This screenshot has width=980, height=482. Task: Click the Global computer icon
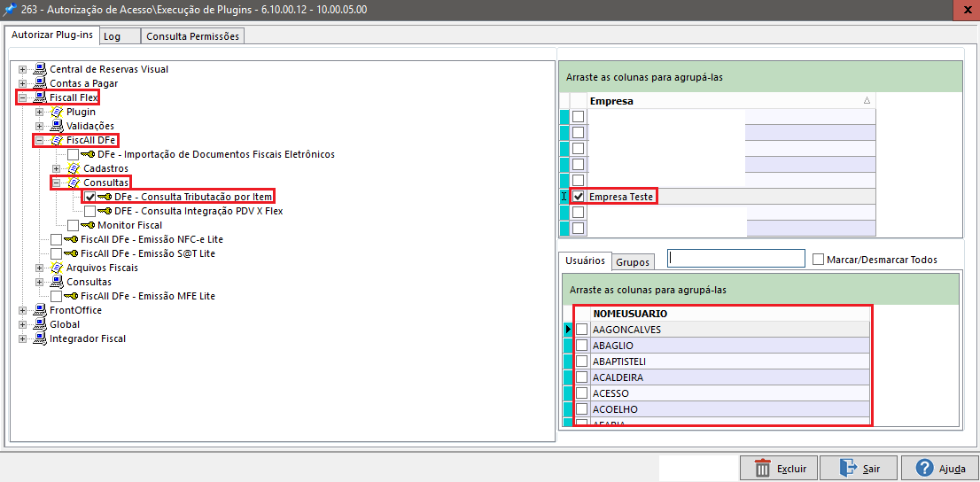point(40,324)
